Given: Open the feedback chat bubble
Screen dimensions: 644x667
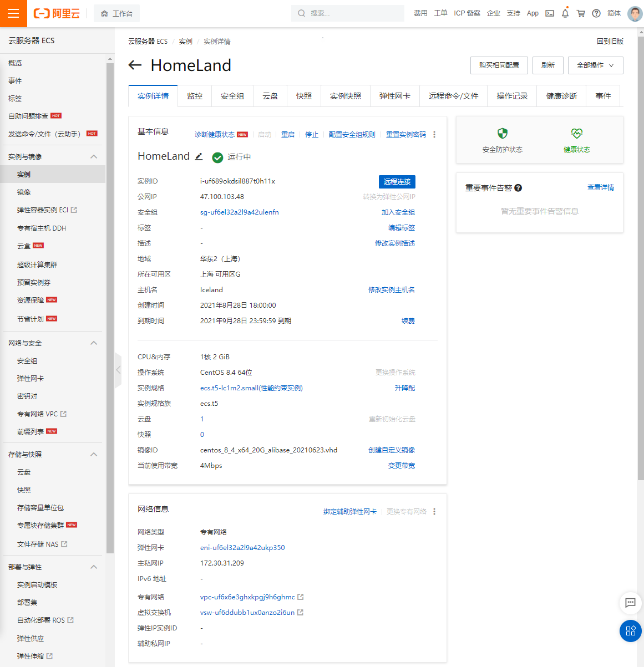Looking at the screenshot, I should [x=630, y=603].
